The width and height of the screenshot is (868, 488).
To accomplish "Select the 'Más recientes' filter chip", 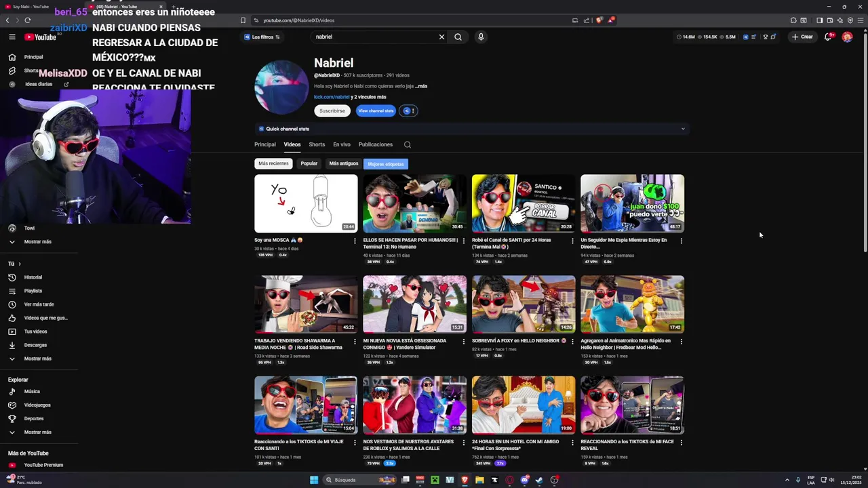I will click(x=273, y=163).
